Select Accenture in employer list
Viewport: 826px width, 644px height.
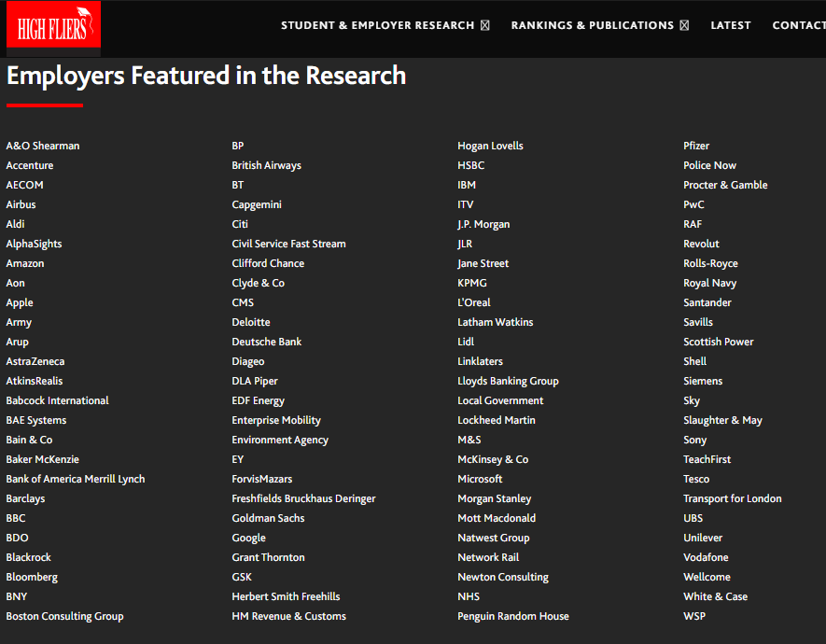pos(30,165)
